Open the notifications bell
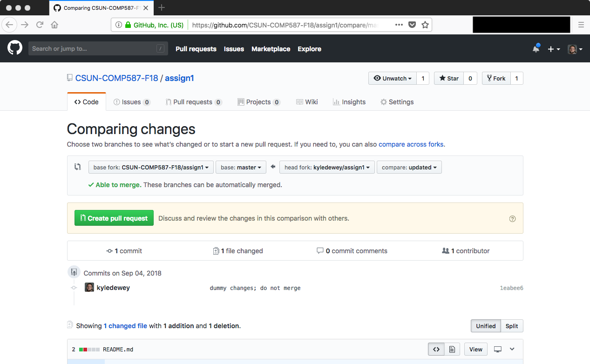This screenshot has width=590, height=364. 536,49
